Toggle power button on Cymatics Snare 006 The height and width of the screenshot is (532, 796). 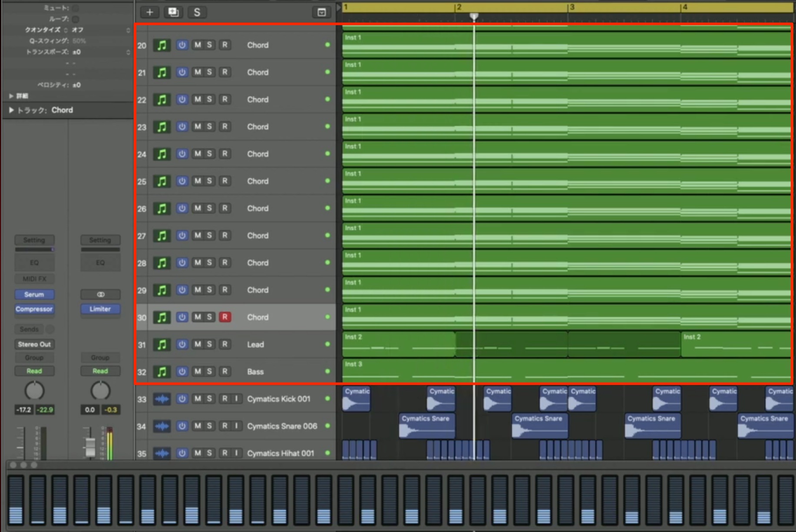[182, 426]
